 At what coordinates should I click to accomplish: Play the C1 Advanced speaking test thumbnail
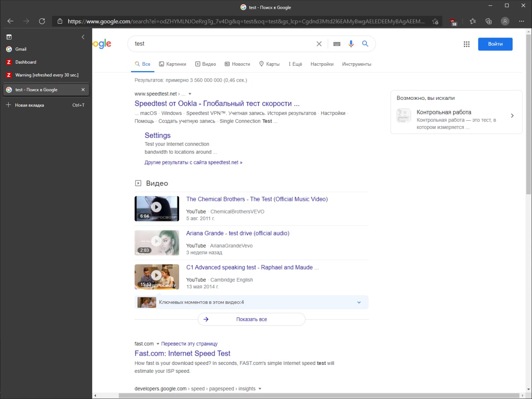157,277
